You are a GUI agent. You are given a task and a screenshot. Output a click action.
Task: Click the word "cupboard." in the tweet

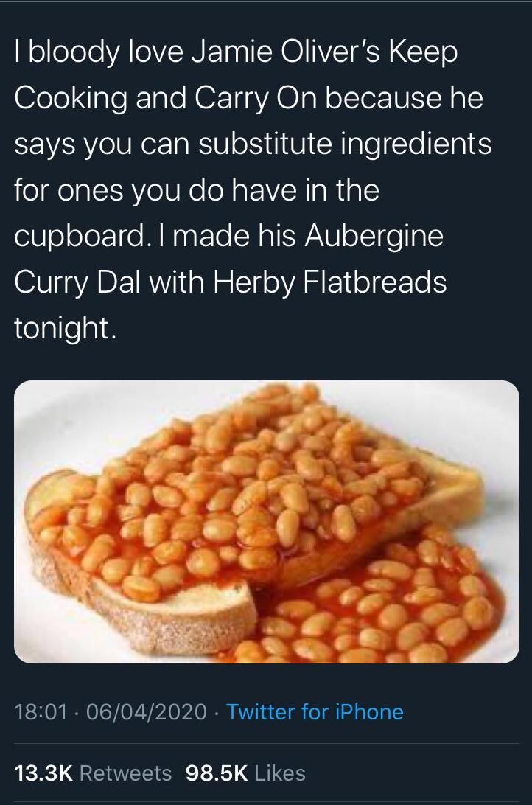[x=80, y=236]
